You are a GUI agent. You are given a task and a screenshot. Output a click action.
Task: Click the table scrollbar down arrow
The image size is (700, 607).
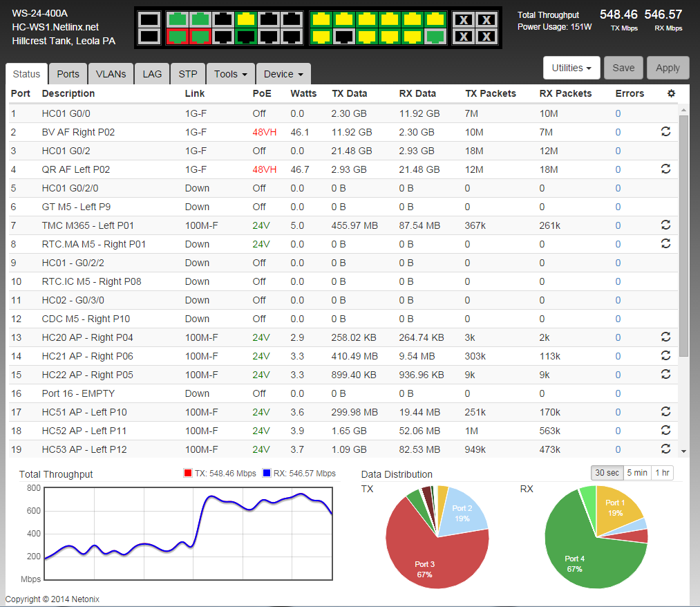point(683,451)
